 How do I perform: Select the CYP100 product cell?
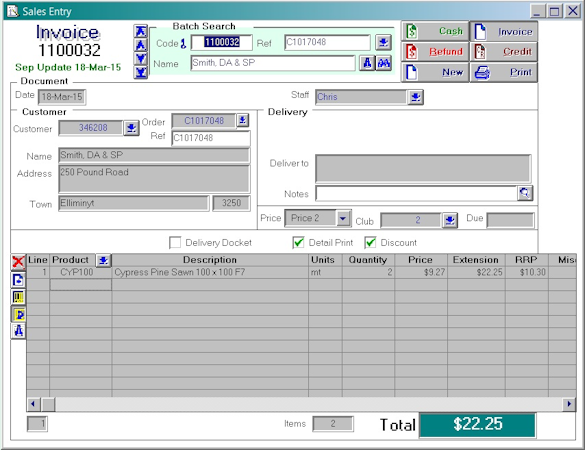81,272
